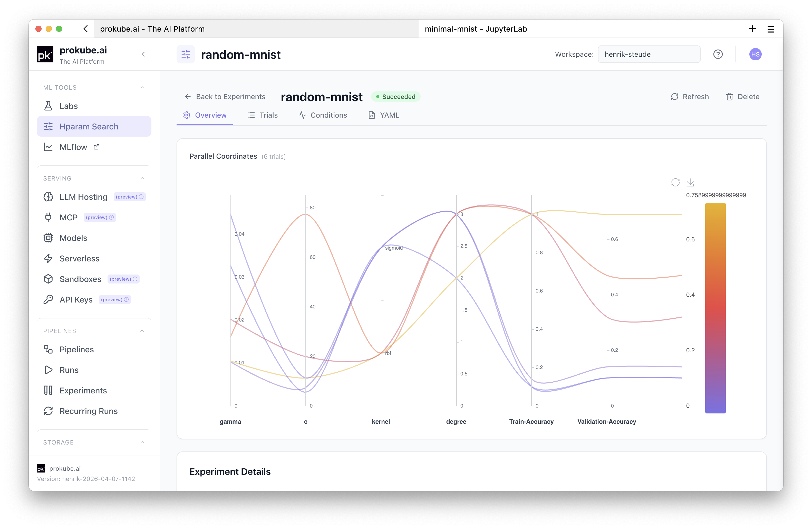Reset the parallel coordinates chart

[675, 183]
